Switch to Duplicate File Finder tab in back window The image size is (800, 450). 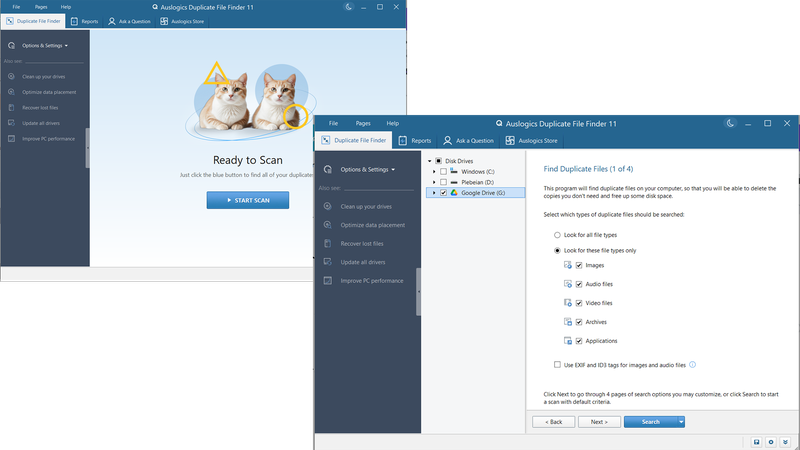point(33,21)
